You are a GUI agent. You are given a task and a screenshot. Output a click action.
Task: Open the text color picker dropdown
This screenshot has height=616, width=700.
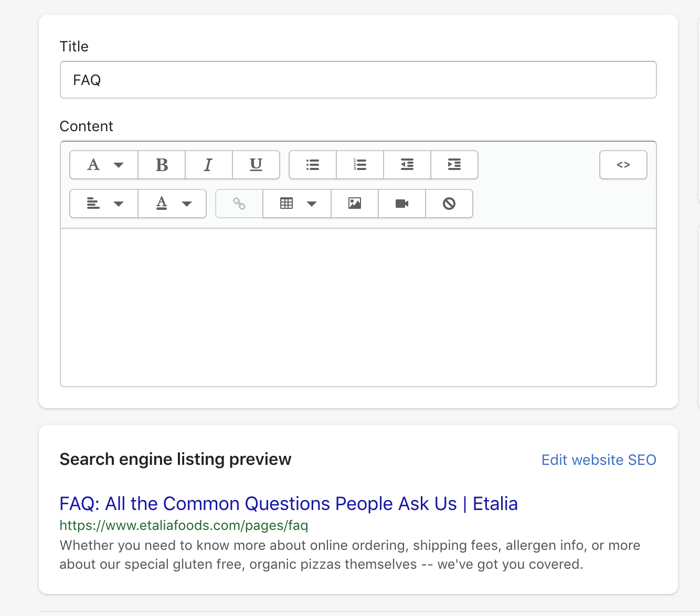click(172, 204)
